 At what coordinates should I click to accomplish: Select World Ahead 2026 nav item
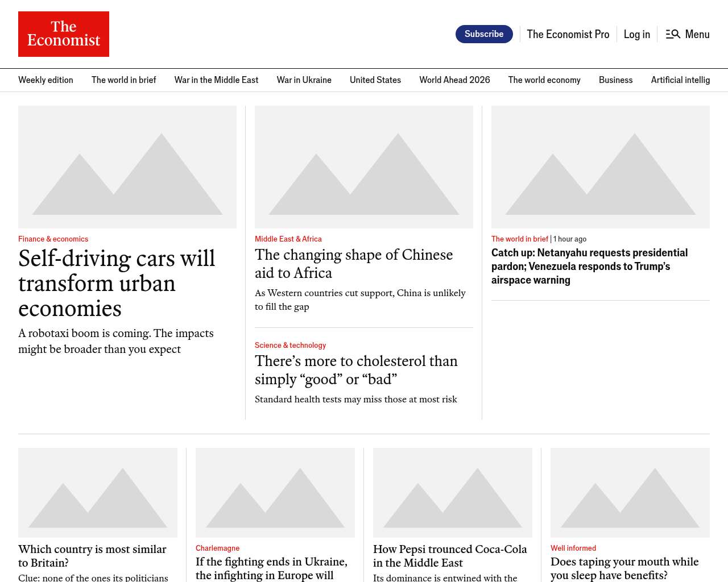(x=454, y=80)
